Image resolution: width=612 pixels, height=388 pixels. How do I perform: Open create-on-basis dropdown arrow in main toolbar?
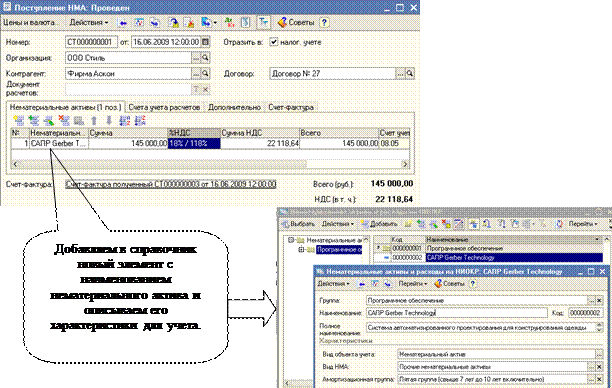pos(215,23)
